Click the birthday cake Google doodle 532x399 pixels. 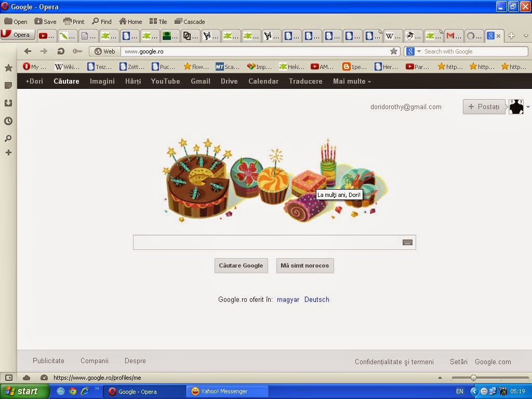(275, 180)
